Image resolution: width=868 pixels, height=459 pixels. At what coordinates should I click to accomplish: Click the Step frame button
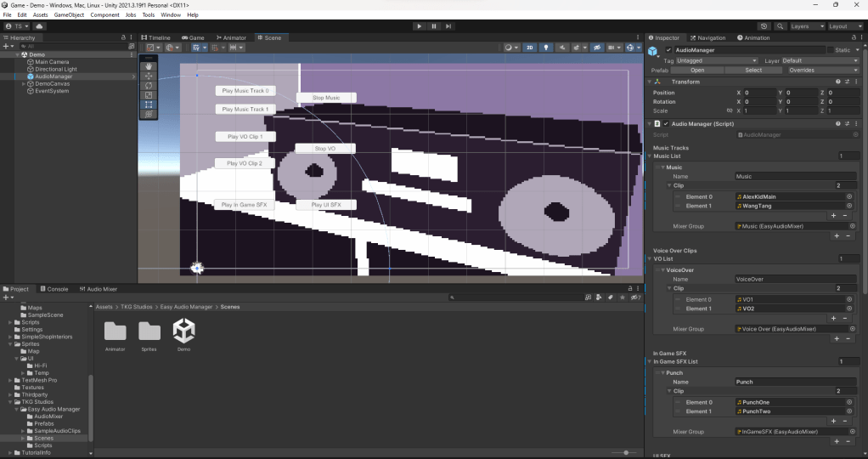pos(449,26)
